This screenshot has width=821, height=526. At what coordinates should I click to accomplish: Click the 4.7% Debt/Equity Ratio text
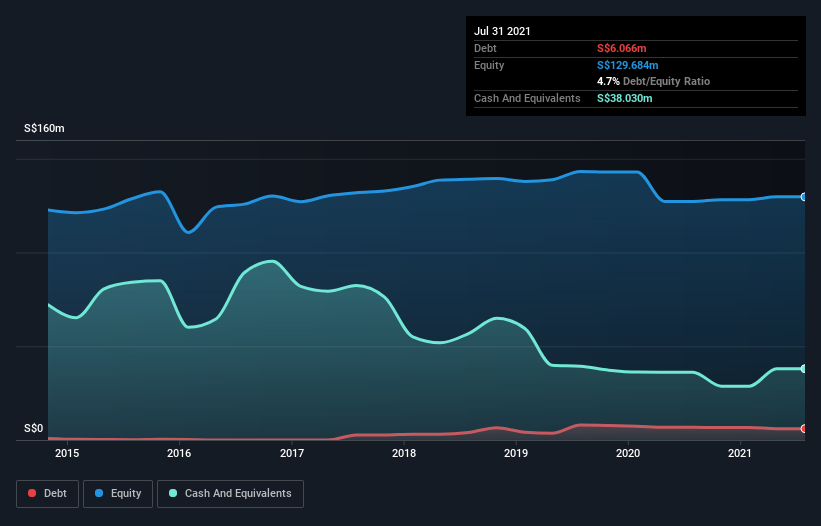pyautogui.click(x=653, y=81)
